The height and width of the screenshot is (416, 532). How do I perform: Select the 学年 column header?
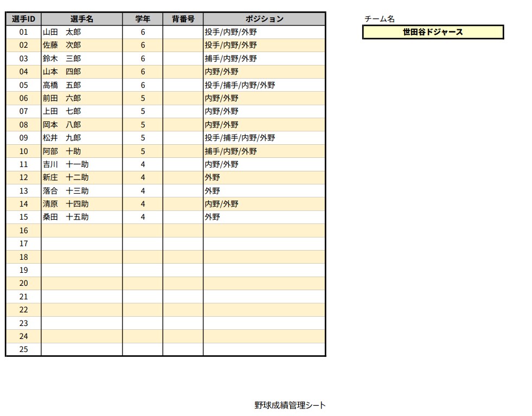click(143, 19)
